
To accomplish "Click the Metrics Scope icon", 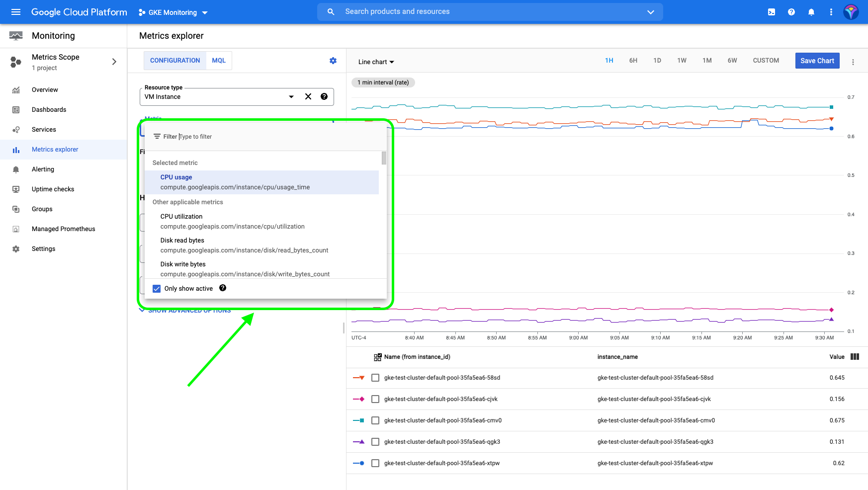I will [x=16, y=62].
